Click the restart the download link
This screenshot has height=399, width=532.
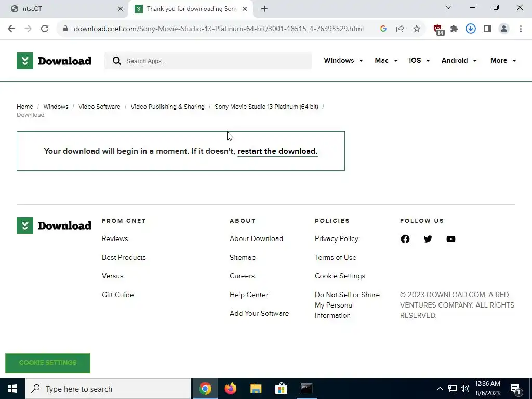277,151
